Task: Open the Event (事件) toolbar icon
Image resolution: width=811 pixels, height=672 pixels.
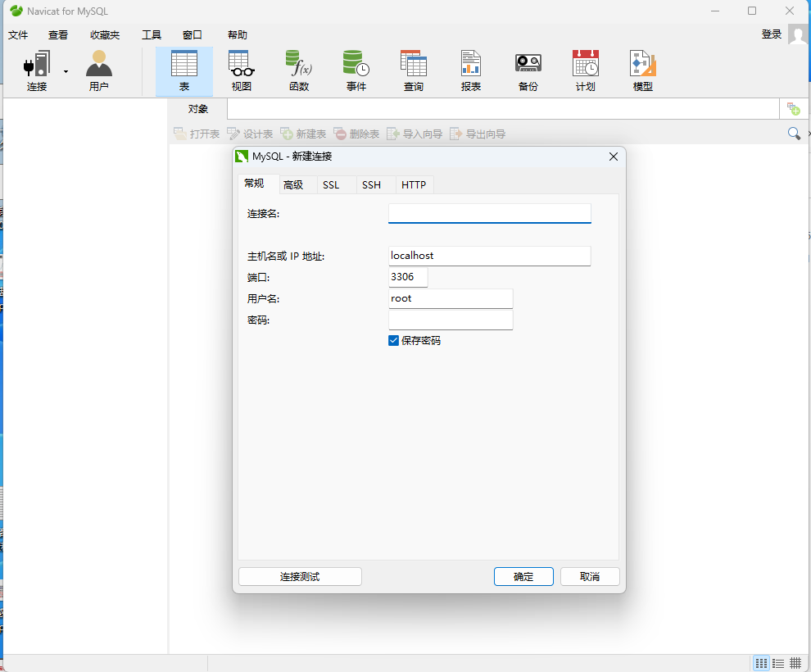Action: click(356, 70)
